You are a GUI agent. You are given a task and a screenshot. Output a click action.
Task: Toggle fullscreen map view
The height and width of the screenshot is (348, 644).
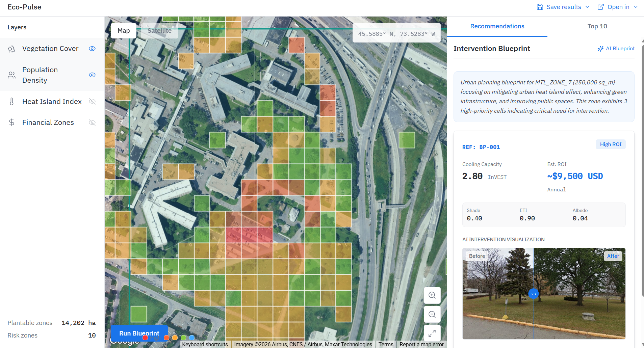432,333
